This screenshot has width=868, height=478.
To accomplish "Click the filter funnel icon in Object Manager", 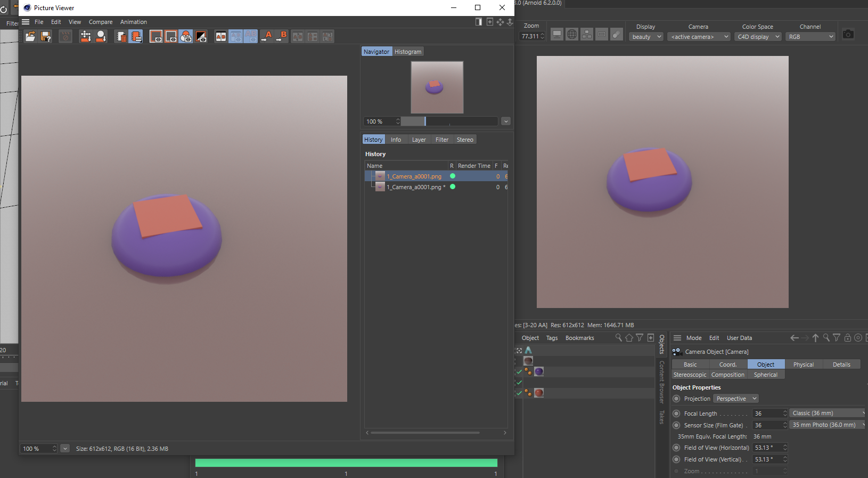I will click(640, 337).
